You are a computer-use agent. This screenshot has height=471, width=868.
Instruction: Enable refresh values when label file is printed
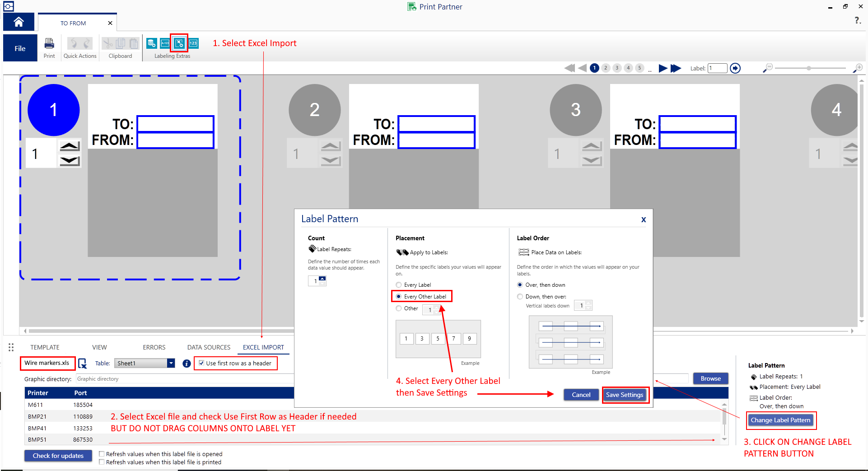pyautogui.click(x=102, y=462)
